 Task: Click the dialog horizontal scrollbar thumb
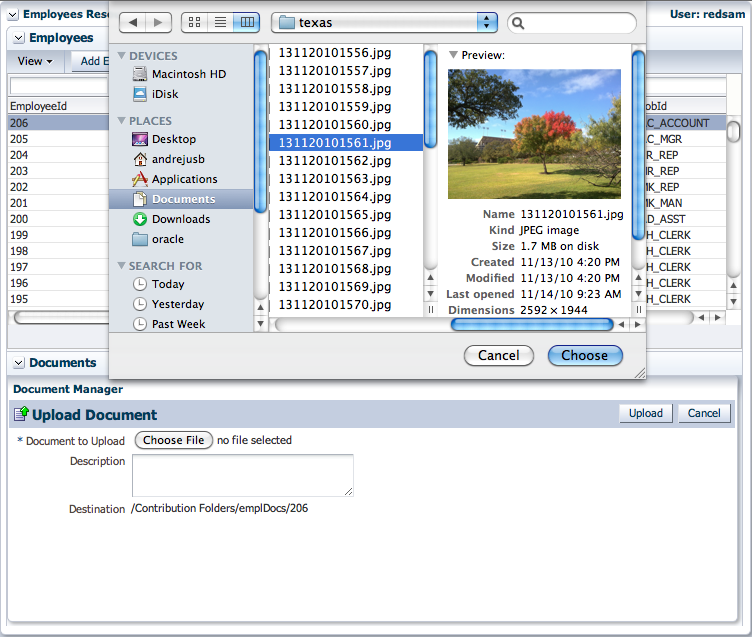click(532, 325)
